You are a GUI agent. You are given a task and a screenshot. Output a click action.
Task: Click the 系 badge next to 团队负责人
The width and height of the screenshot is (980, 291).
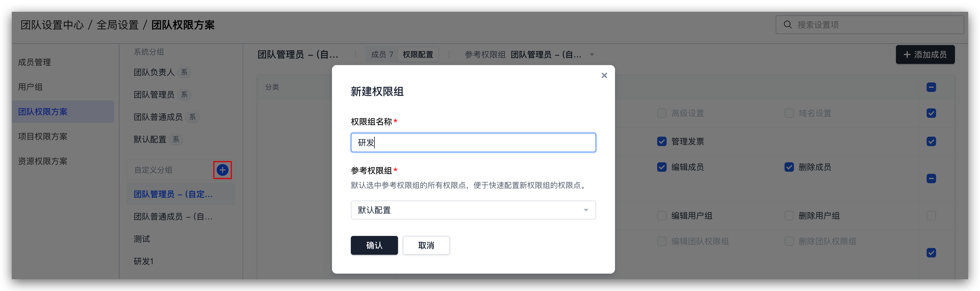coord(184,72)
